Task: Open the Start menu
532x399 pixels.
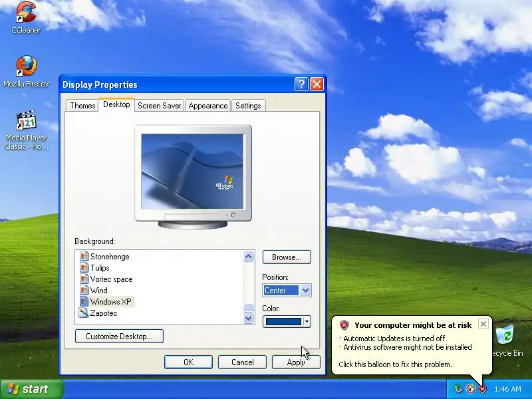Action: pyautogui.click(x=31, y=389)
